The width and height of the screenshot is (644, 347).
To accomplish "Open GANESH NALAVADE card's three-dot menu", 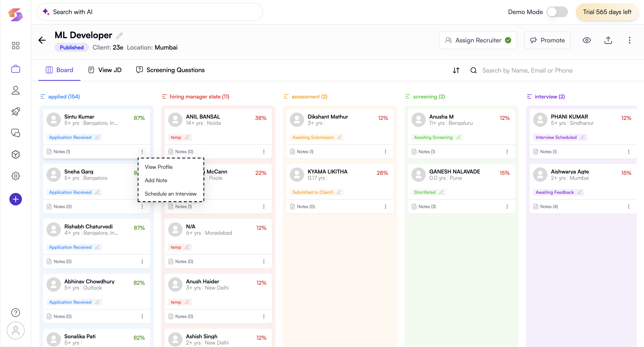I will pos(507,207).
